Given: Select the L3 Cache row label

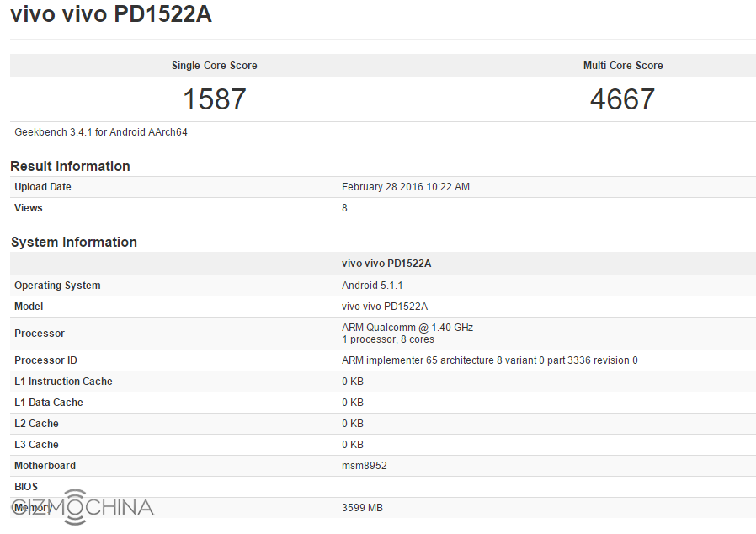Looking at the screenshot, I should point(36,445).
